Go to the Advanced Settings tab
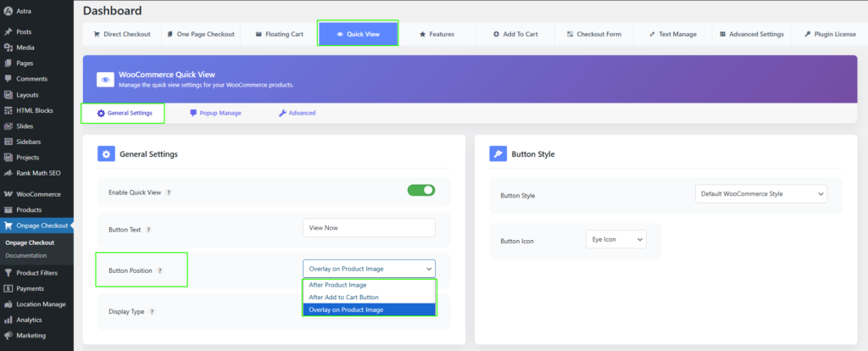This screenshot has height=351, width=868. (x=751, y=34)
